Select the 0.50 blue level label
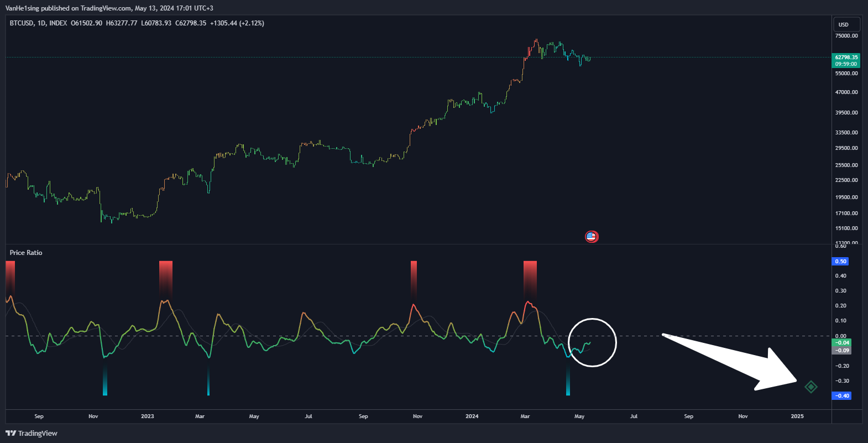868x443 pixels. (840, 261)
